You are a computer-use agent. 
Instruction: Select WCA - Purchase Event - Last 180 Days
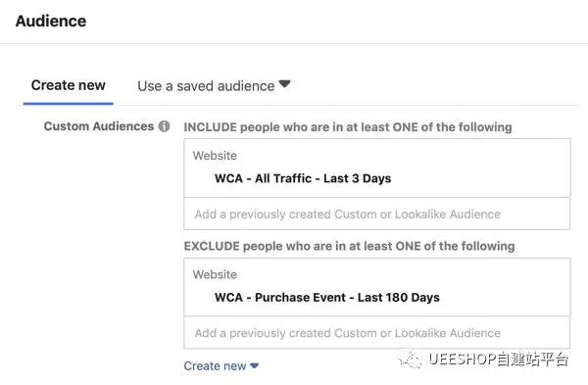327,297
